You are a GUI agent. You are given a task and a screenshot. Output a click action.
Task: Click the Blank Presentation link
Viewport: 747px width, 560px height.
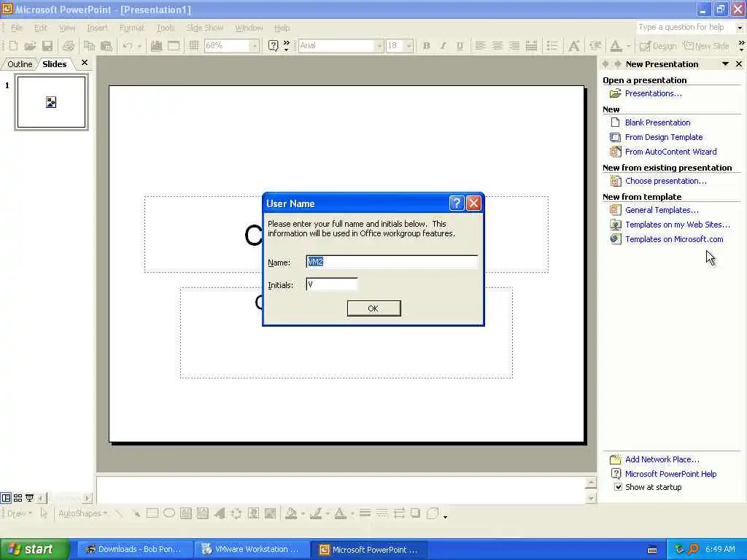[x=657, y=122]
